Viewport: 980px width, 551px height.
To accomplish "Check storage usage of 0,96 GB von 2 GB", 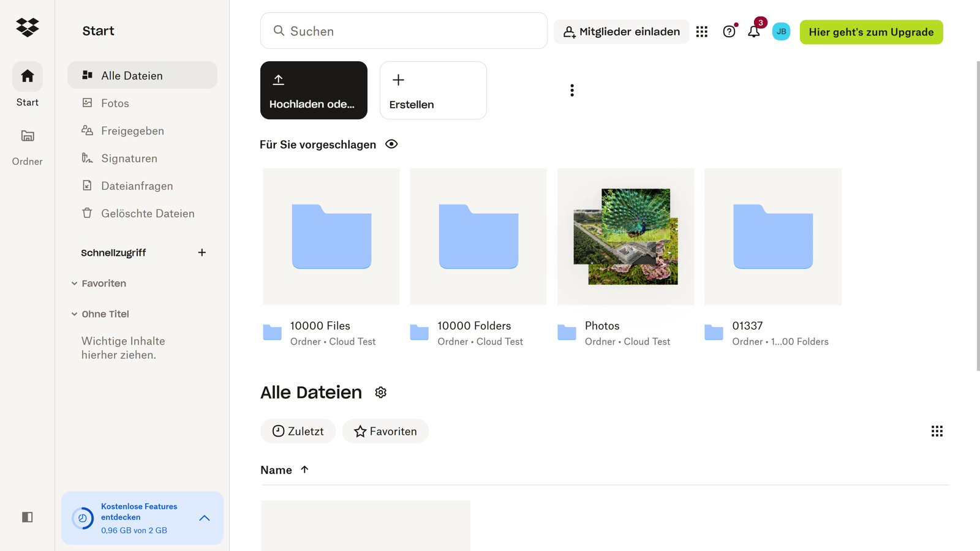I will pyautogui.click(x=134, y=530).
